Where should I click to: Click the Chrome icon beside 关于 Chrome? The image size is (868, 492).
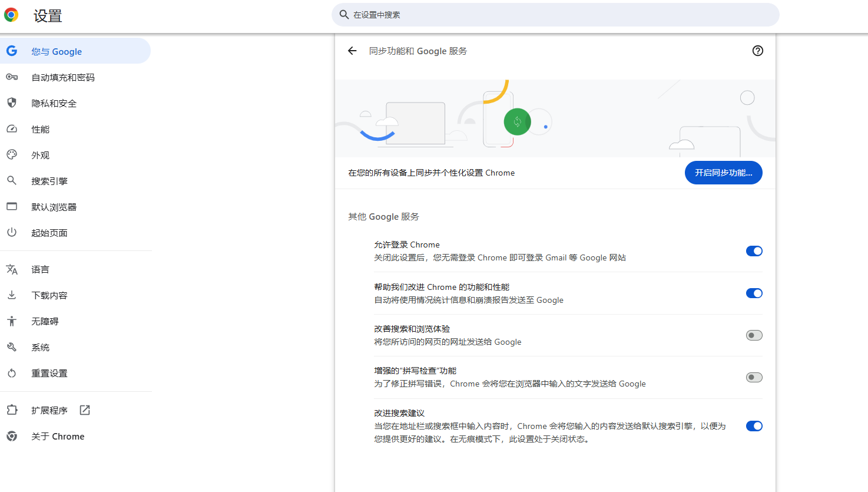point(12,436)
